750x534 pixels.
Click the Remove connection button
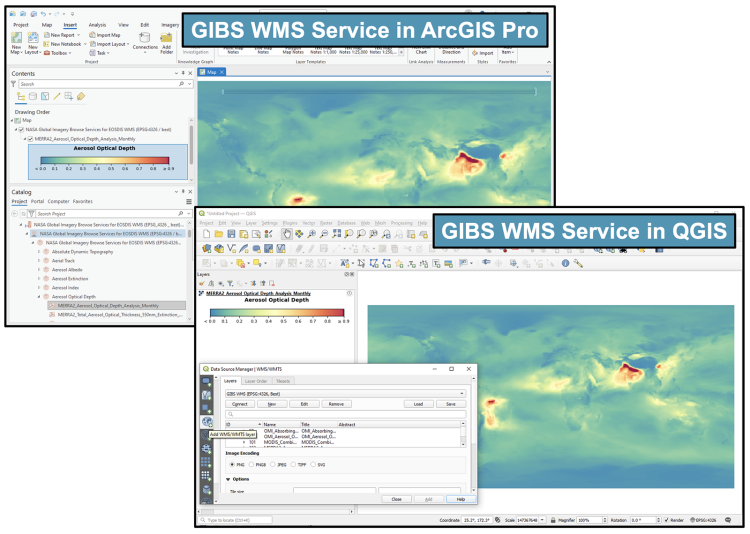coord(336,404)
